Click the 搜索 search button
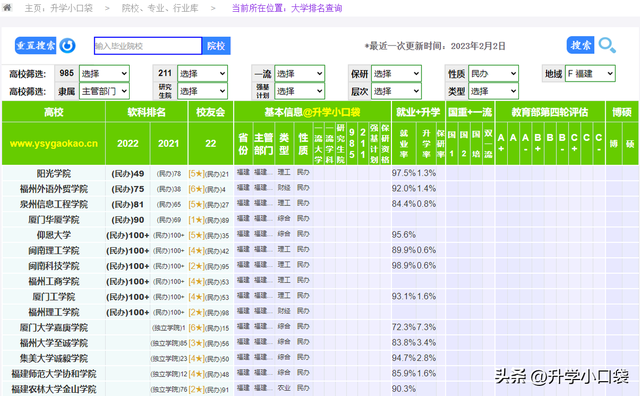The width and height of the screenshot is (640, 396). tap(580, 45)
